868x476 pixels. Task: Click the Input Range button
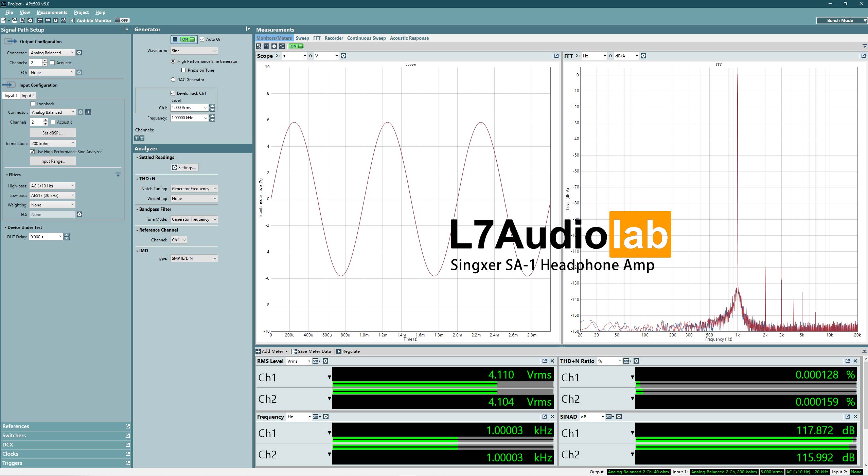pos(53,161)
